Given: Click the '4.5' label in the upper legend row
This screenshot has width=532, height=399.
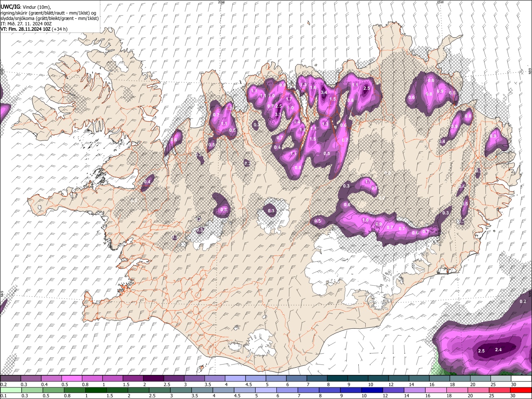Looking at the screenshot, I should [248, 384].
